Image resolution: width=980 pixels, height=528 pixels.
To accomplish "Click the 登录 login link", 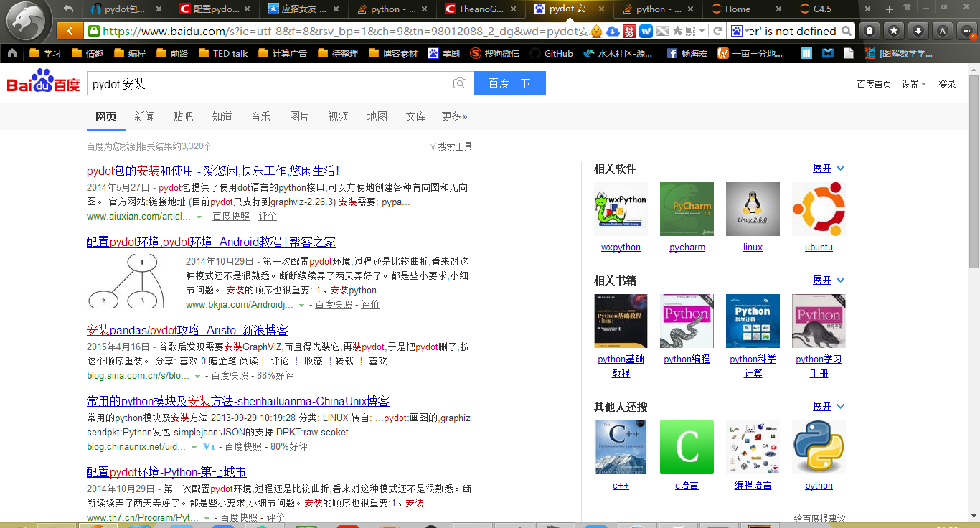I will (947, 84).
